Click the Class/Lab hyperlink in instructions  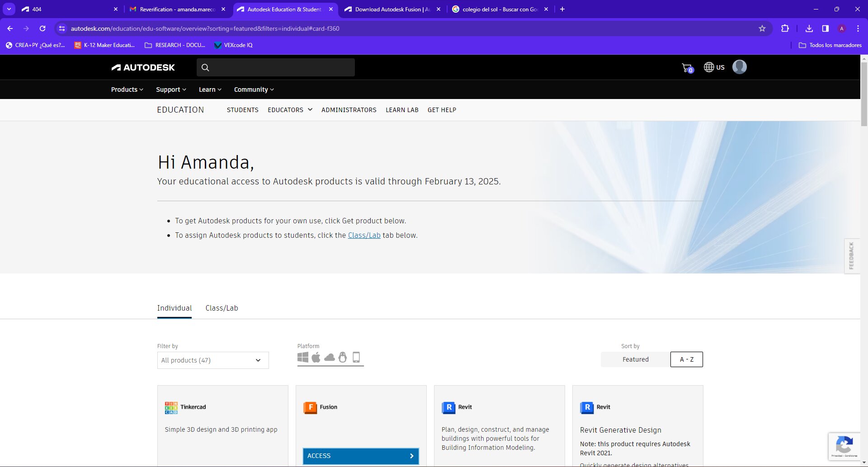[x=364, y=235]
